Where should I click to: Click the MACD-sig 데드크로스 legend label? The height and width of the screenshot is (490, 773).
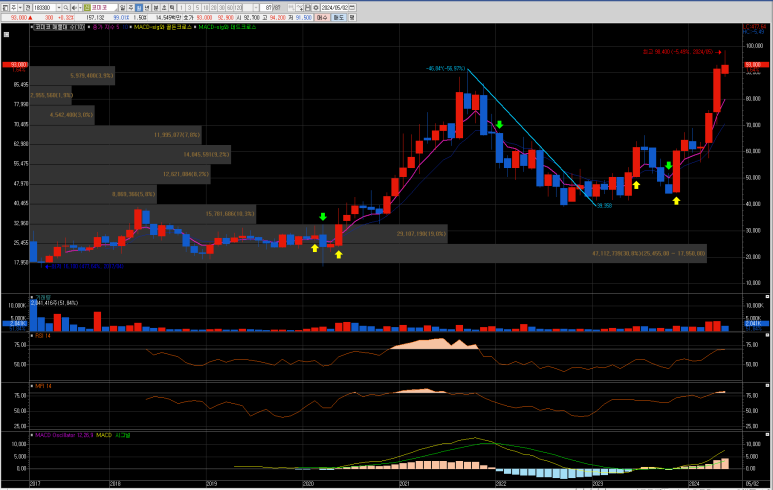(x=227, y=27)
